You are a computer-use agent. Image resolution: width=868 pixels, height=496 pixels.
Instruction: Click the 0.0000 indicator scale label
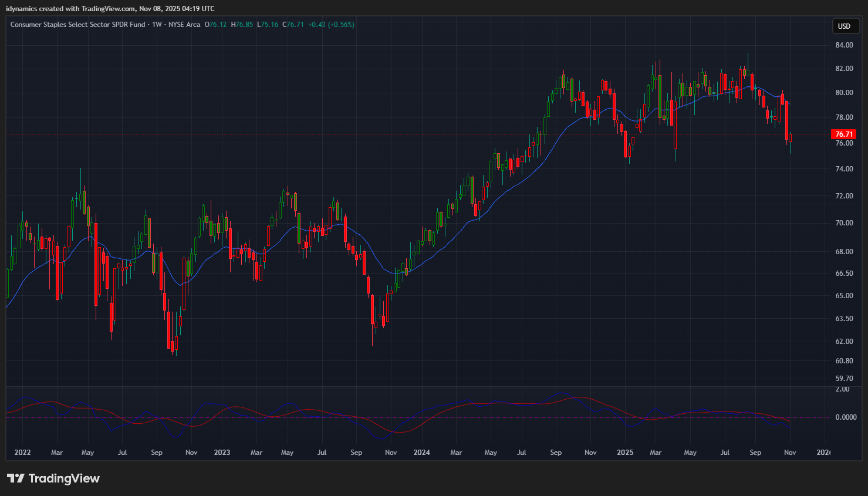846,417
